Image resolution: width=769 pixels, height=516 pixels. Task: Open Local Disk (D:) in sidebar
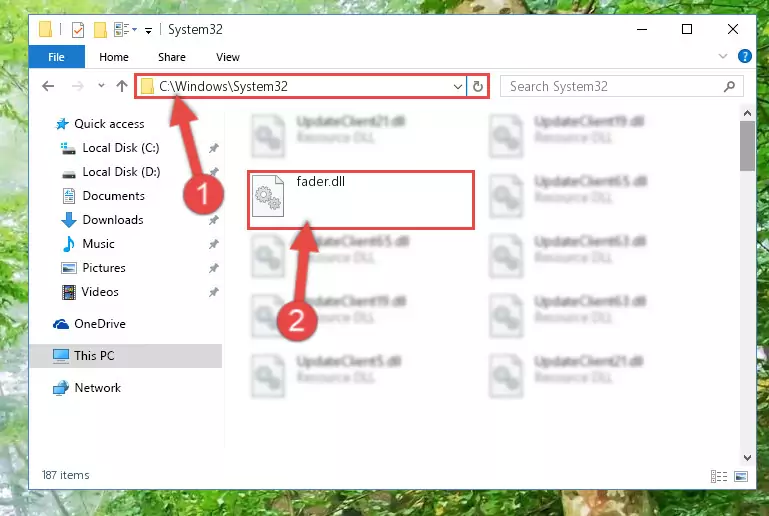(121, 172)
